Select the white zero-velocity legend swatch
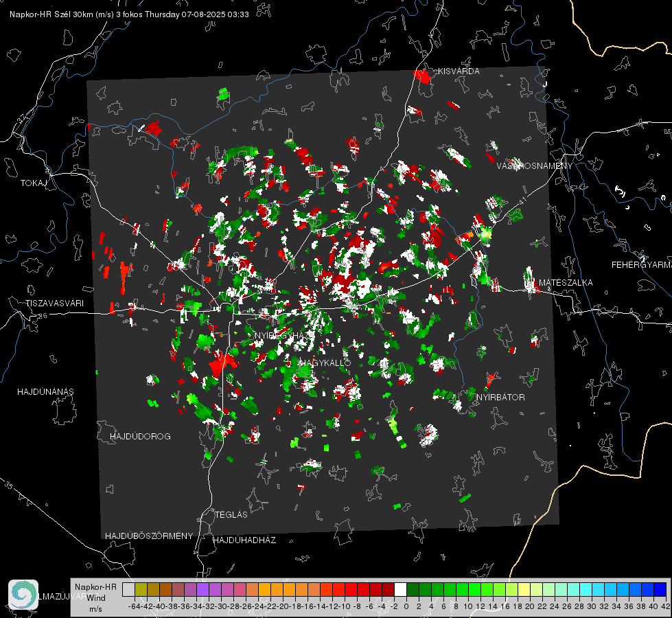672x618 pixels. point(400,589)
